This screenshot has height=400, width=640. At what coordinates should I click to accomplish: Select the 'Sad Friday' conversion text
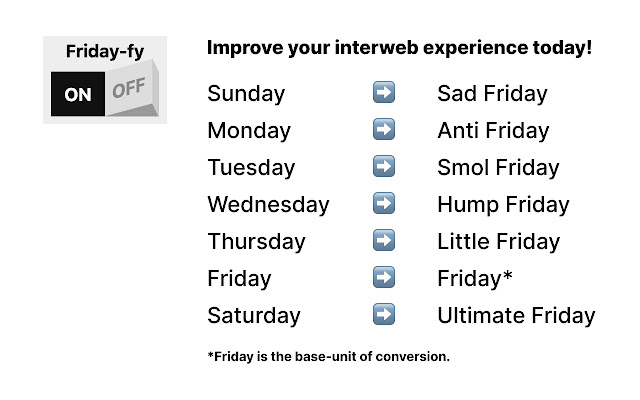(492, 94)
